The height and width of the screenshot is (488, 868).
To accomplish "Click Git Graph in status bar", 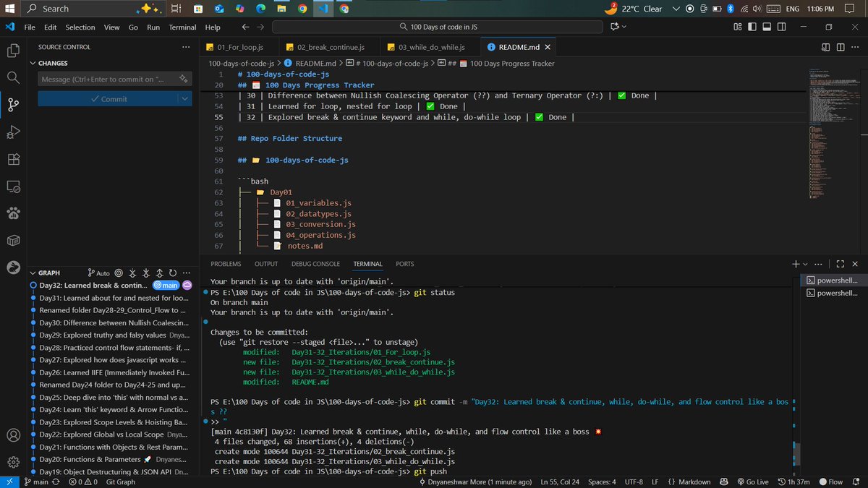I will (x=120, y=481).
